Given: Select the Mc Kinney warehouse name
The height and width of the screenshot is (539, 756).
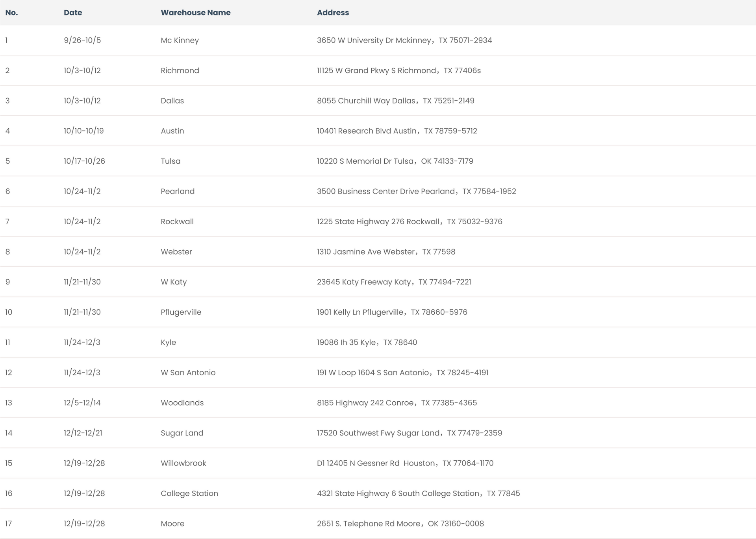Looking at the screenshot, I should click(180, 40).
